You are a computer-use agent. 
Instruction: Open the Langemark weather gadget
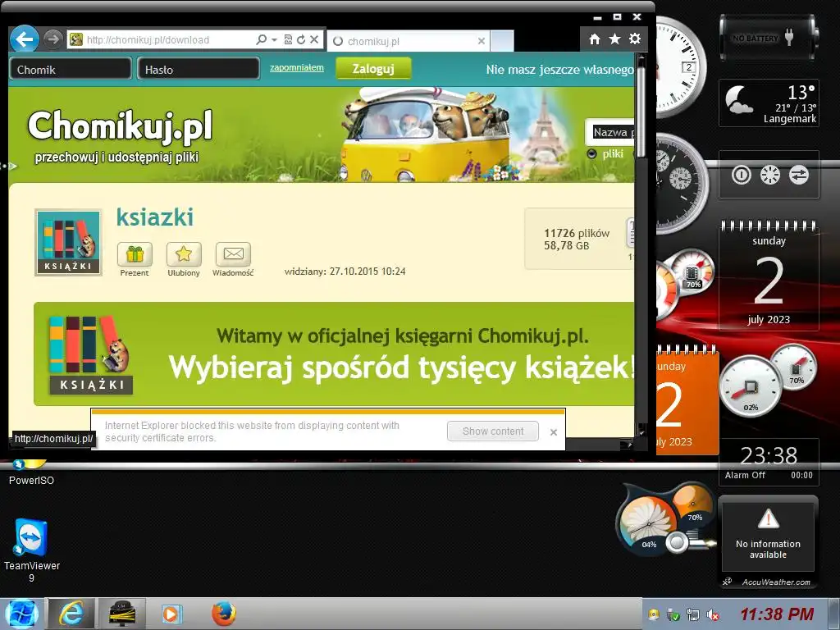pyautogui.click(x=768, y=103)
